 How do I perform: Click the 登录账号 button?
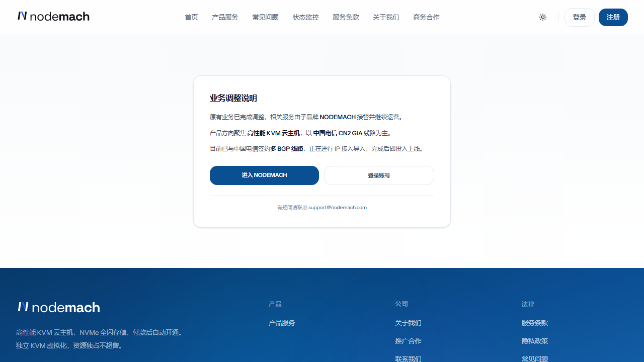[x=379, y=175]
